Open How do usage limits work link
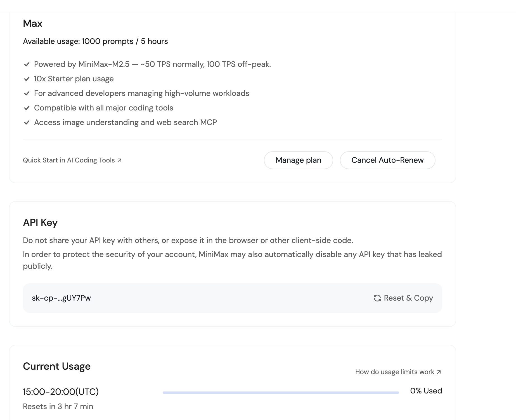The height and width of the screenshot is (420, 516). pyautogui.click(x=394, y=372)
